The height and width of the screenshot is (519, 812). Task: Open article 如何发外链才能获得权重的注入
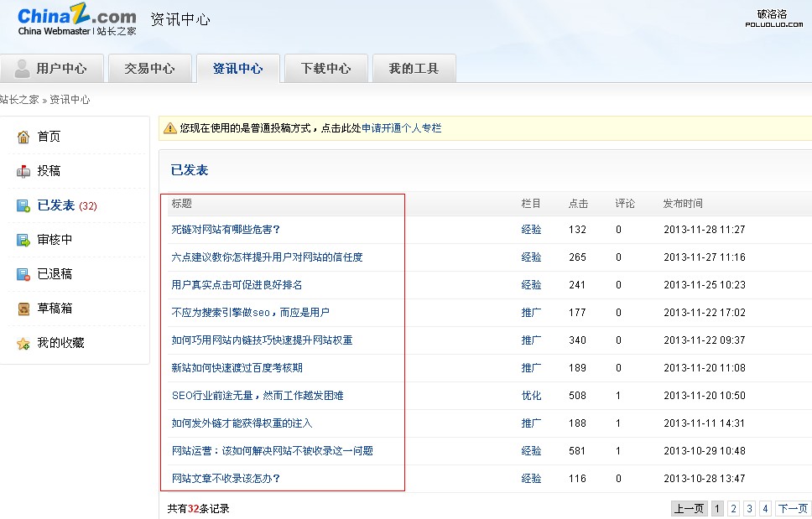click(x=242, y=423)
